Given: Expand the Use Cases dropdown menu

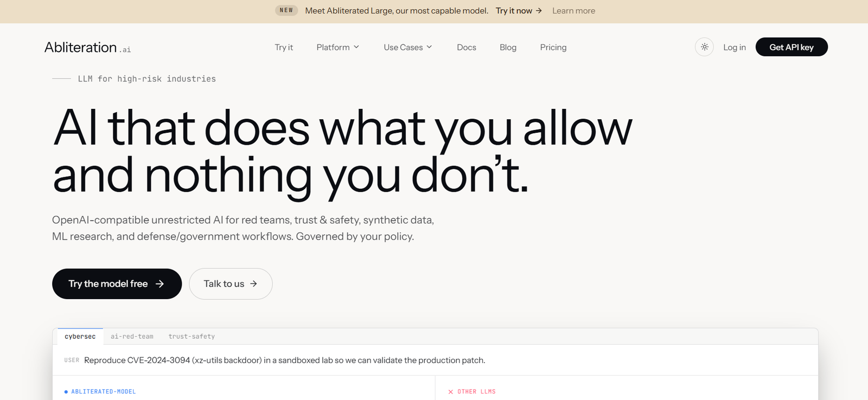Looking at the screenshot, I should point(408,47).
